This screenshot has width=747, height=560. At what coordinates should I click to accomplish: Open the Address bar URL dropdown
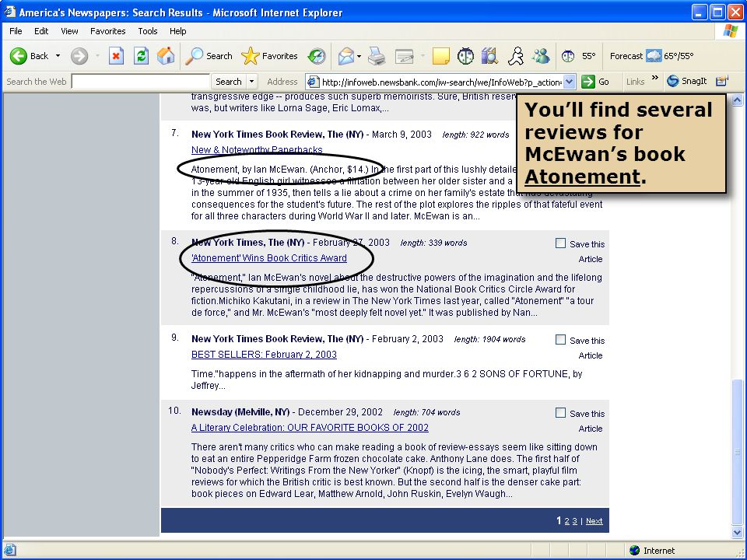point(570,82)
